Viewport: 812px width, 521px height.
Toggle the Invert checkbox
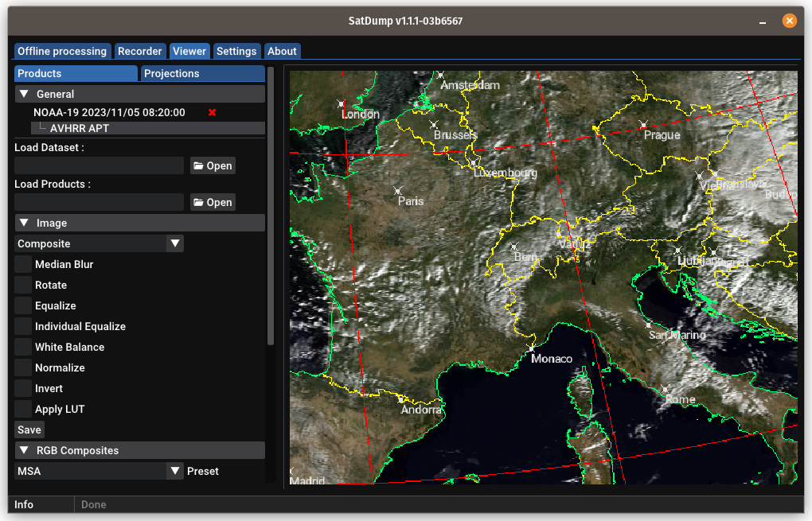click(x=23, y=388)
